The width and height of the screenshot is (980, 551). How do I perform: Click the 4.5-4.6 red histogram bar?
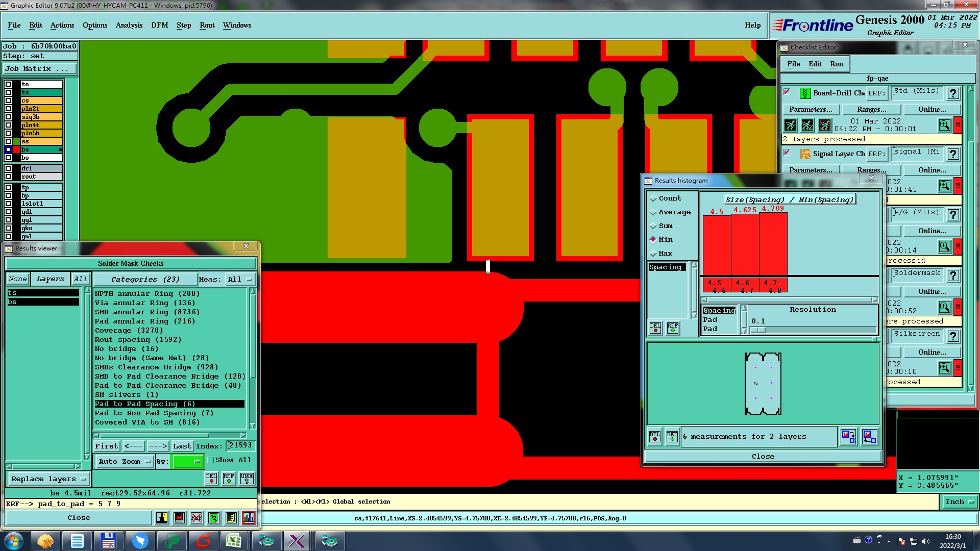click(x=717, y=245)
